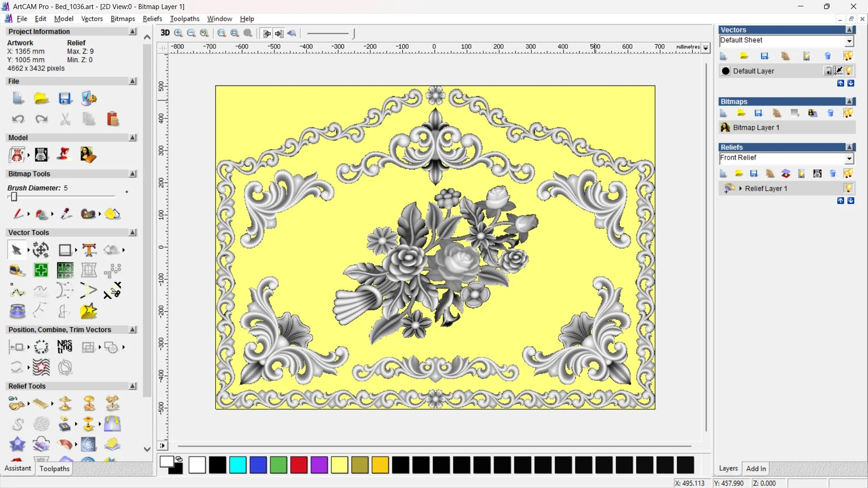Click the 3D view button
This screenshot has height=488, width=868.
point(165,33)
